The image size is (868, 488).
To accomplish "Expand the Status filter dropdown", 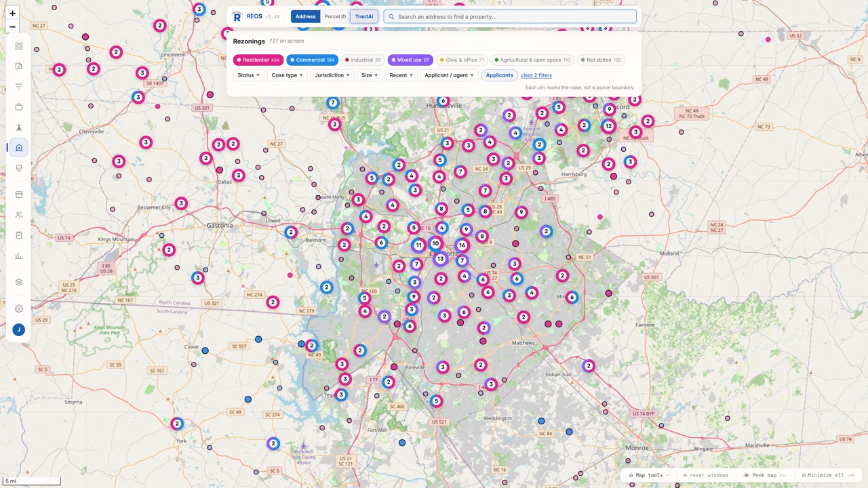I will click(249, 75).
